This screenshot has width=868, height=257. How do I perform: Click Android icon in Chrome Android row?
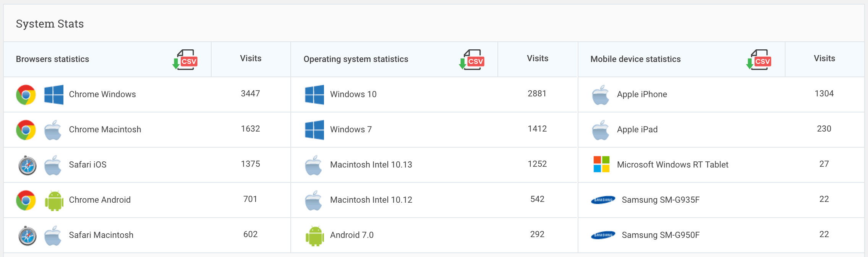pyautogui.click(x=54, y=200)
